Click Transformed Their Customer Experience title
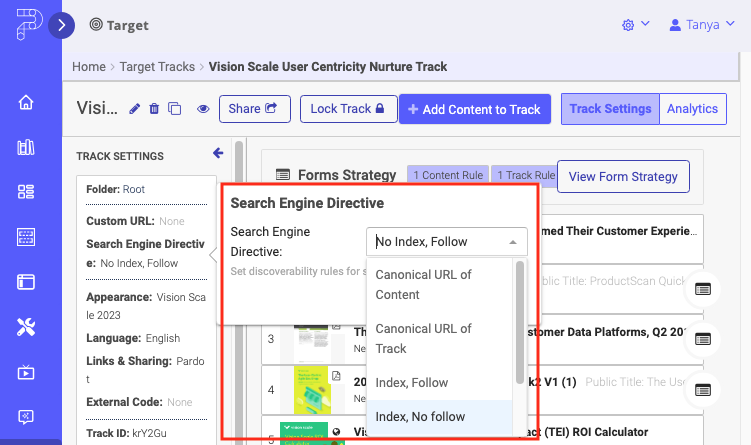Screen dimensions: 751x445 (619, 231)
